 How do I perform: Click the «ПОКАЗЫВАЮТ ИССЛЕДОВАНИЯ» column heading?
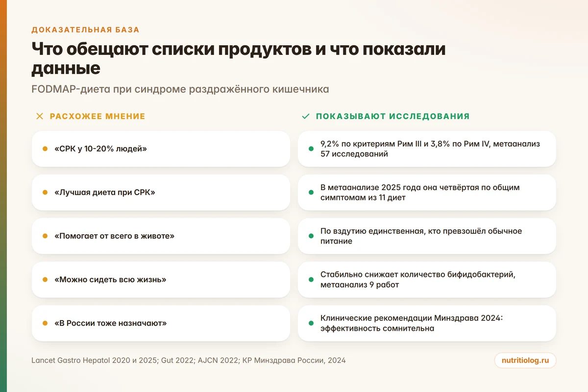click(x=392, y=117)
